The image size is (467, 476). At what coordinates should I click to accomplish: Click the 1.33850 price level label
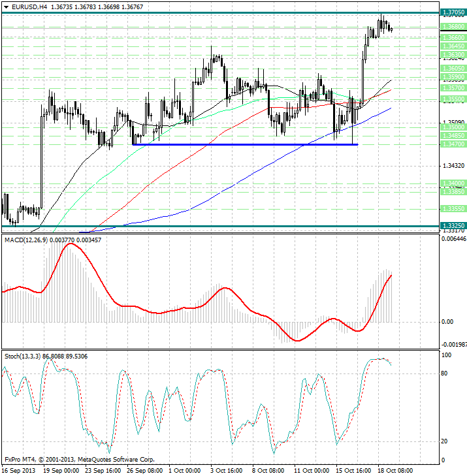(453, 192)
